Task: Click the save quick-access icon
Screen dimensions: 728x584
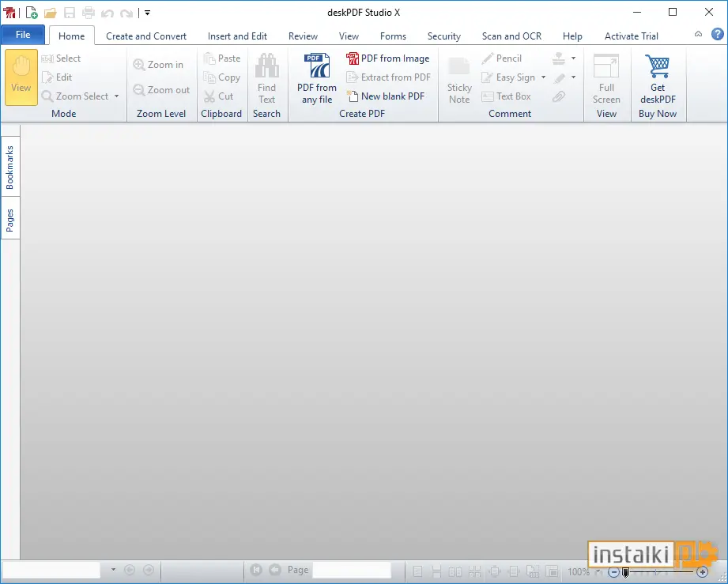Action: (x=70, y=13)
